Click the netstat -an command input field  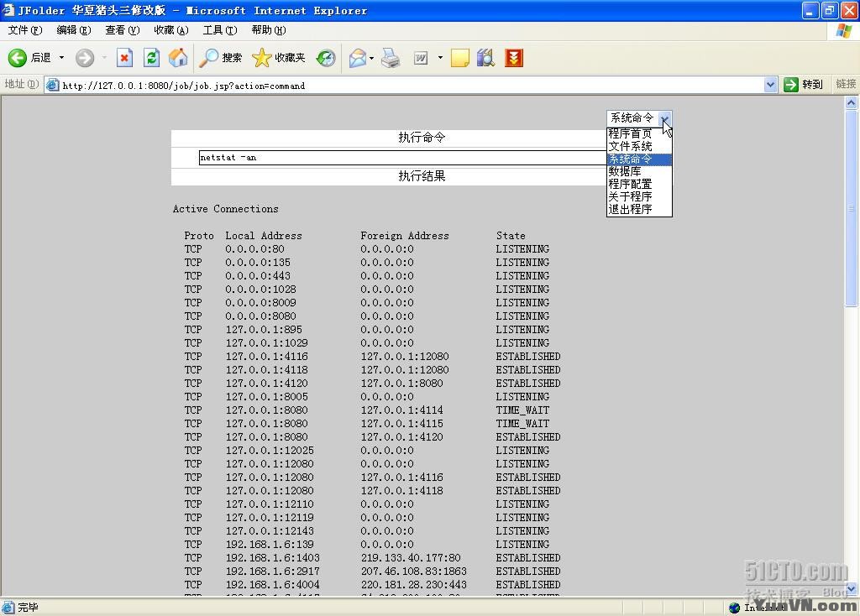pyautogui.click(x=402, y=157)
